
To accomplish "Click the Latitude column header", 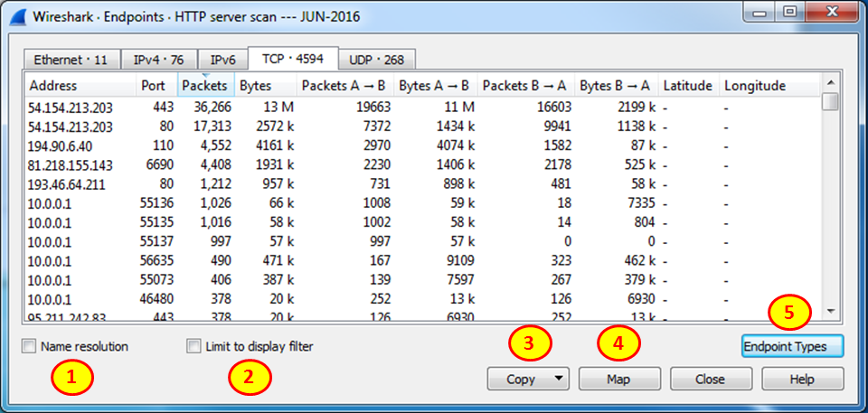I will [689, 85].
